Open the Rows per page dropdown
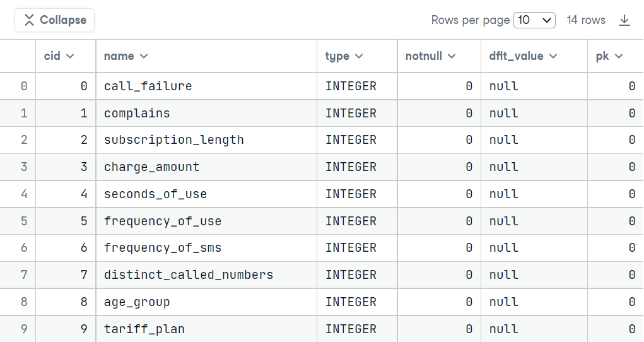The image size is (644, 342). (534, 20)
